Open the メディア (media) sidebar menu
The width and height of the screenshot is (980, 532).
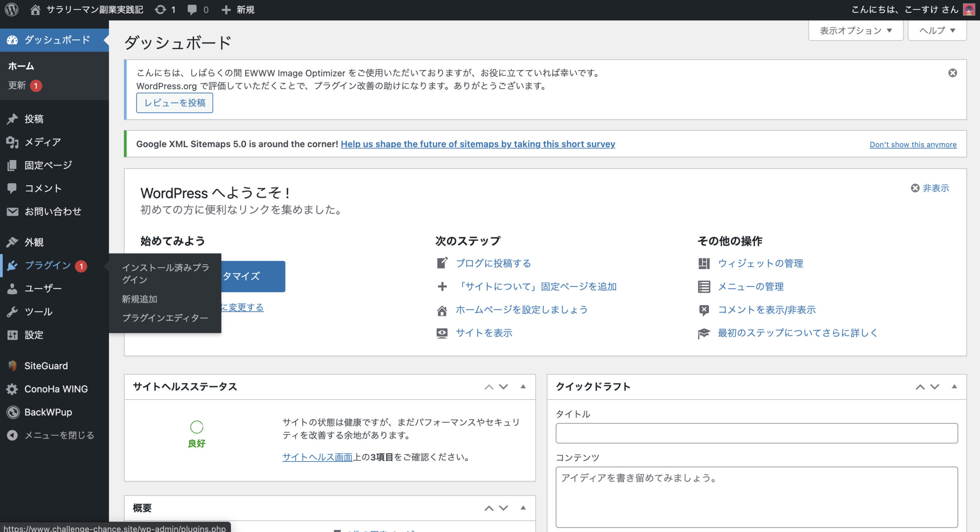click(x=42, y=142)
